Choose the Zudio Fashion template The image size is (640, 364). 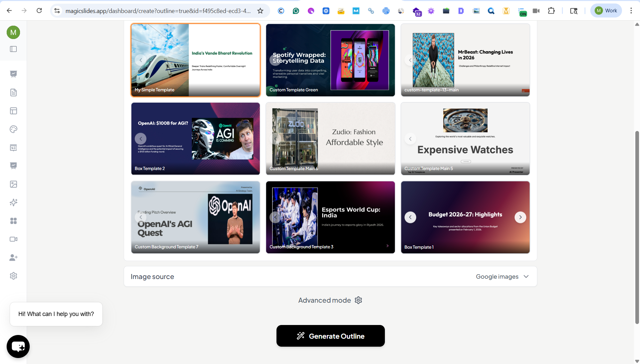click(x=330, y=139)
